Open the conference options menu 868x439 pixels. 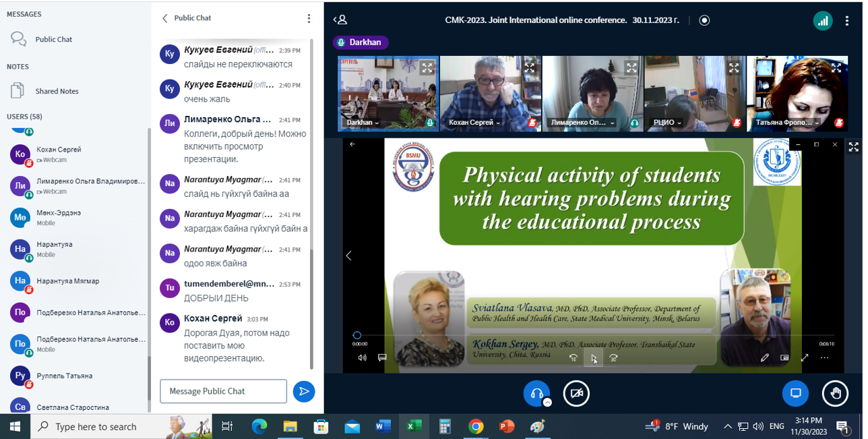coord(847,21)
